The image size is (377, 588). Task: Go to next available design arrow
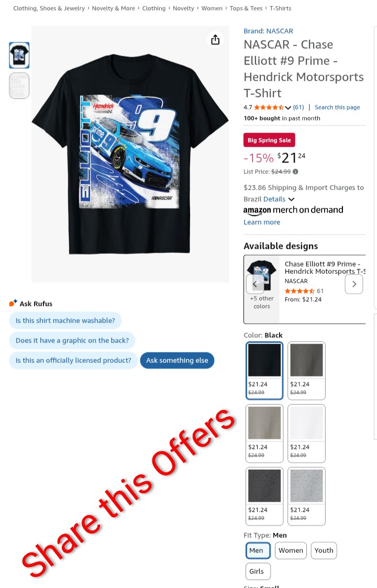tap(354, 284)
